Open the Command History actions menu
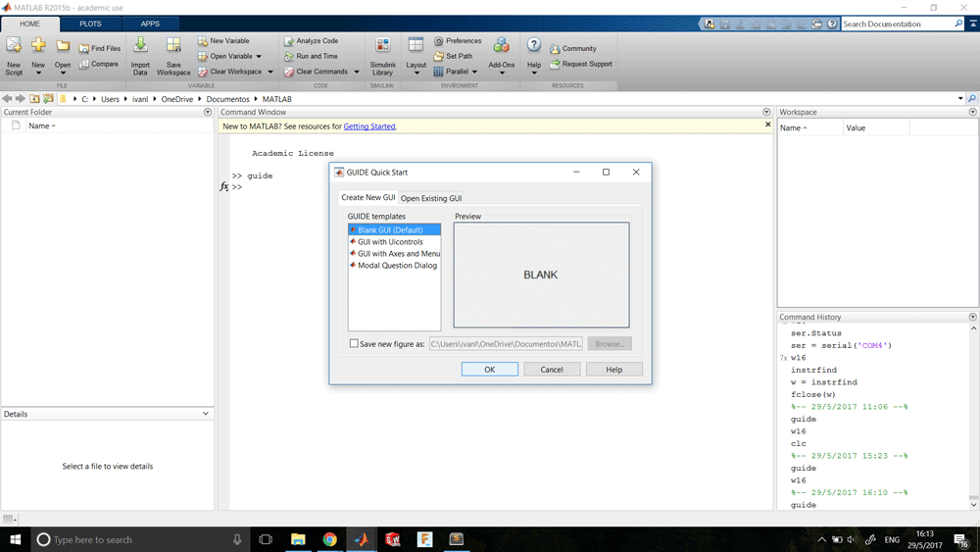 (x=972, y=317)
